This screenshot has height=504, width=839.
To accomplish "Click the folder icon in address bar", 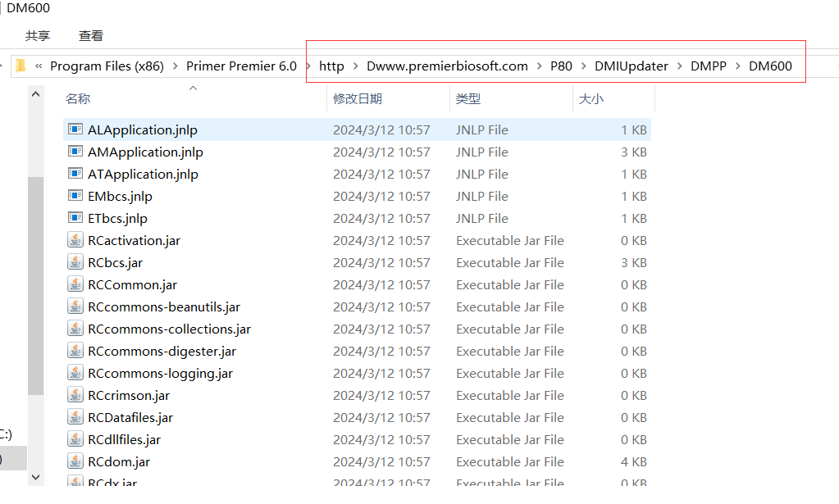I will pyautogui.click(x=21, y=66).
